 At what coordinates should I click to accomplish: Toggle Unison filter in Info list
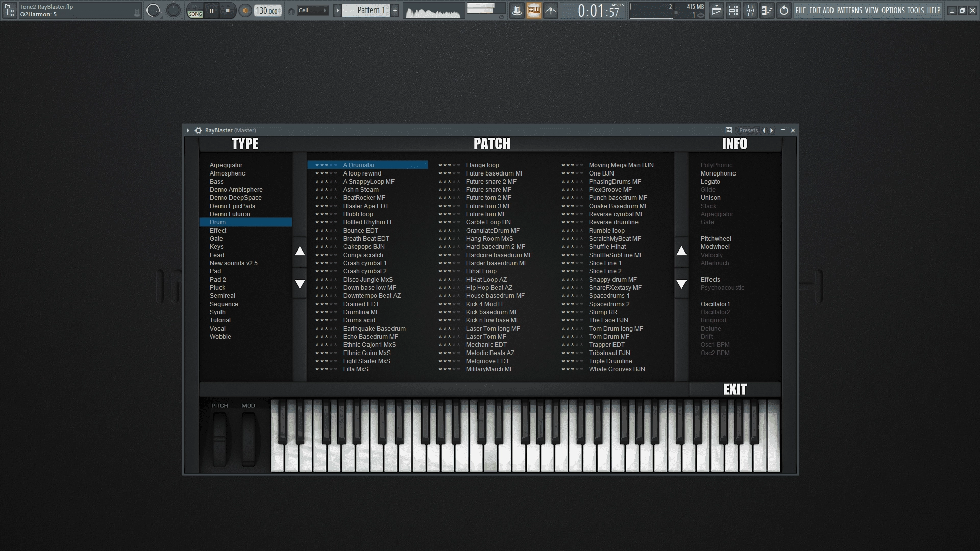(710, 198)
